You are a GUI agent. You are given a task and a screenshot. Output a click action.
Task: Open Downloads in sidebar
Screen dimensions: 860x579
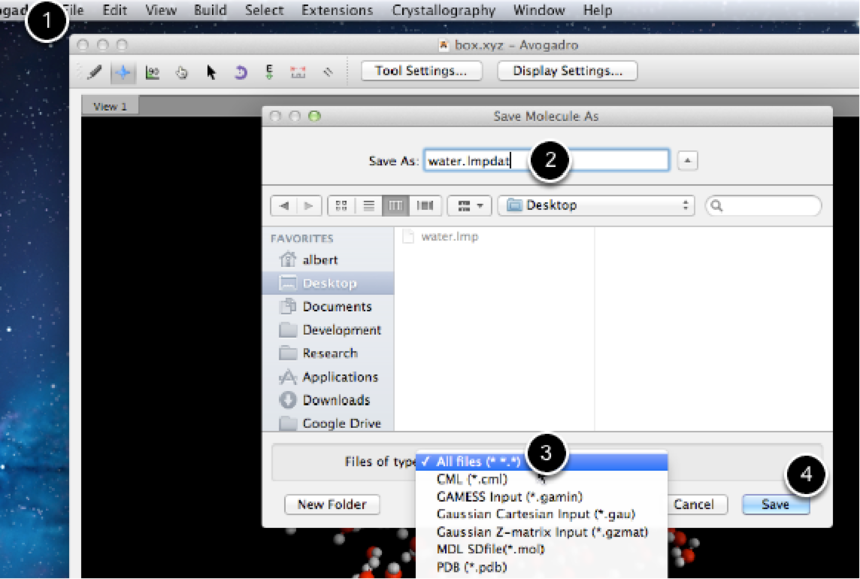327,400
